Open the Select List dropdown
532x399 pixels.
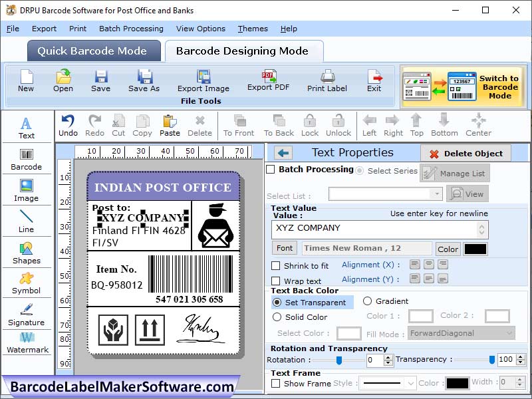point(437,194)
